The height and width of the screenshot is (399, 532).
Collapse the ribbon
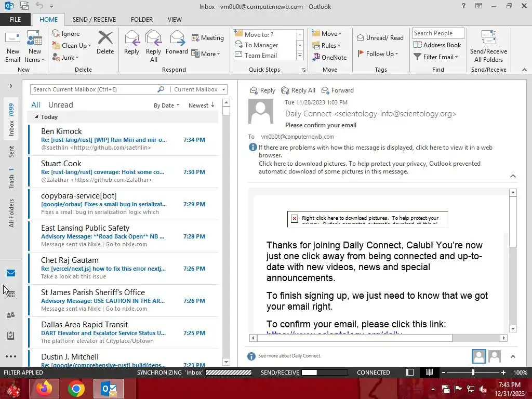[524, 70]
